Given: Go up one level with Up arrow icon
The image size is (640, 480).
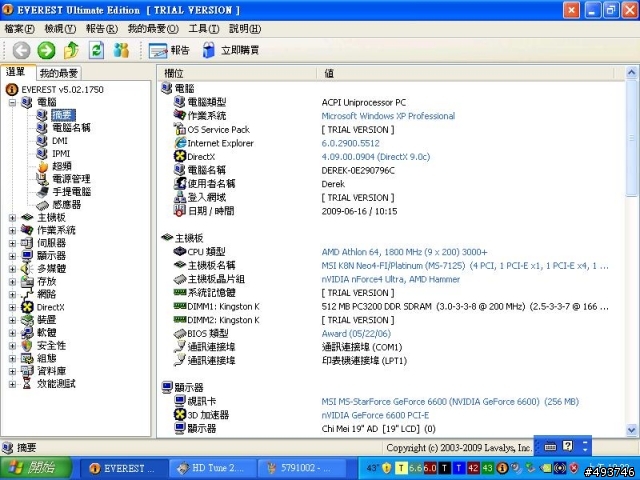Looking at the screenshot, I should coord(71,50).
